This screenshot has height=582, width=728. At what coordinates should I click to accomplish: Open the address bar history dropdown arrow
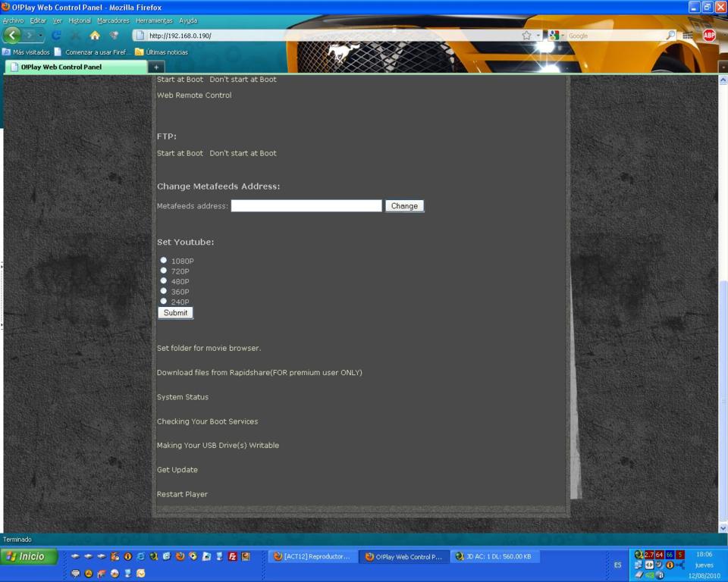(538, 36)
